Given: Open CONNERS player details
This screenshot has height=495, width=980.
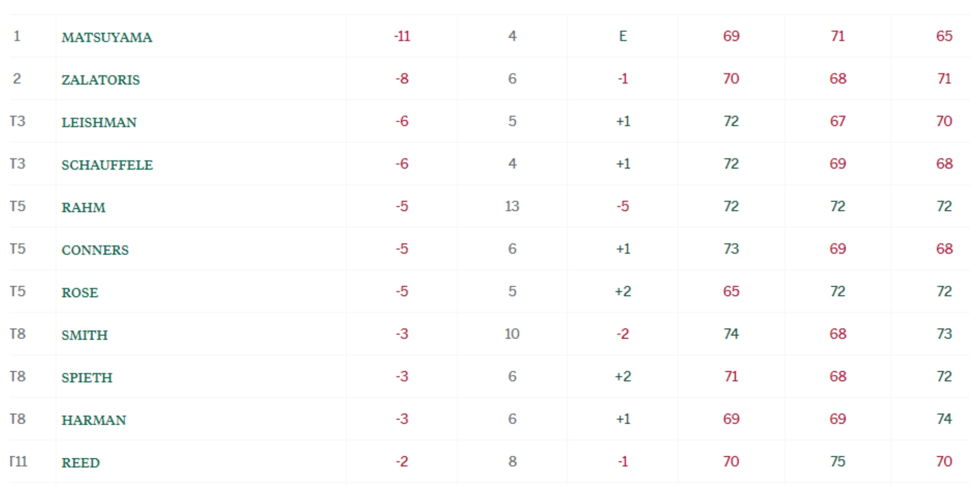Looking at the screenshot, I should pos(95,250).
